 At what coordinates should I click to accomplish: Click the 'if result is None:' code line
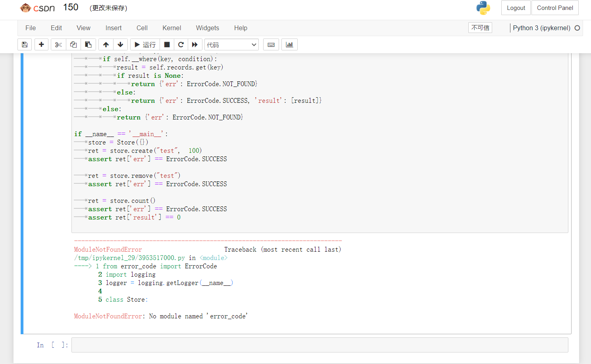(150, 75)
